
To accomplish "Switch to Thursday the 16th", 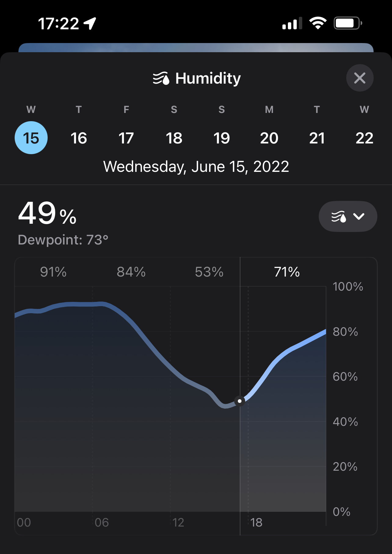I will click(79, 138).
